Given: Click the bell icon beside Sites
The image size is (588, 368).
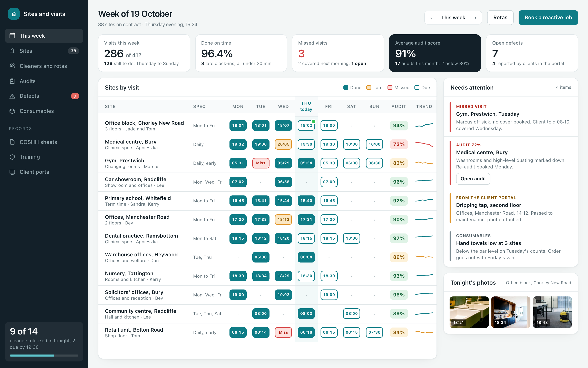Looking at the screenshot, I should click(x=12, y=51).
